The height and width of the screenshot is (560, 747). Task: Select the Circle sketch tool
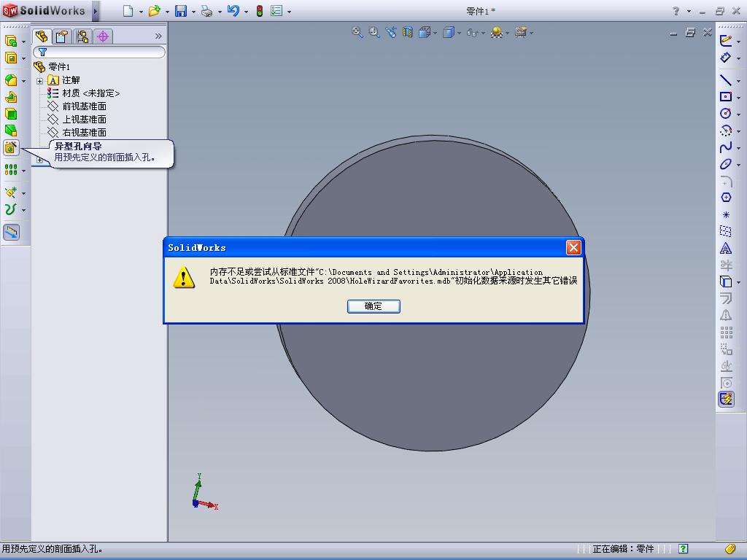pos(726,113)
